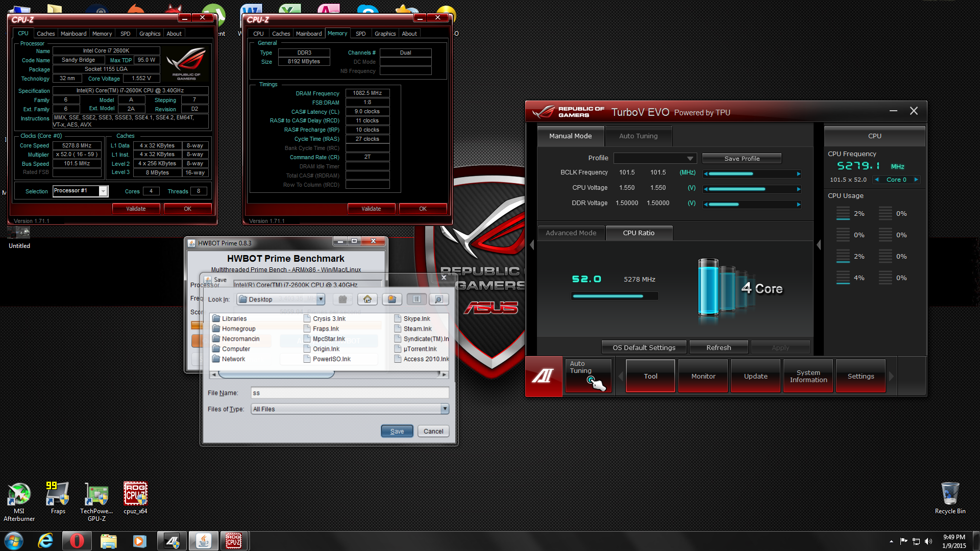
Task: Switch Save dialog to list view
Action: pyautogui.click(x=416, y=299)
